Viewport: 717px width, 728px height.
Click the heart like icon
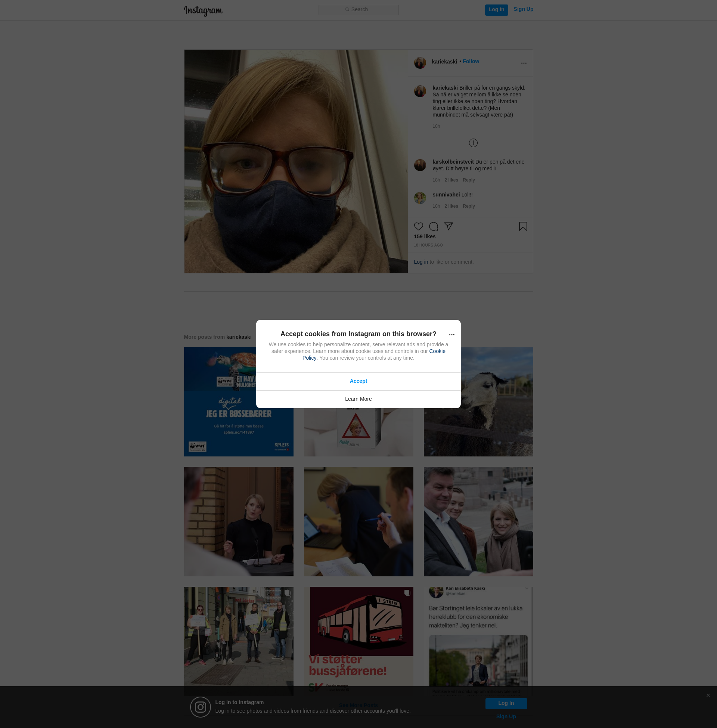pos(418,226)
